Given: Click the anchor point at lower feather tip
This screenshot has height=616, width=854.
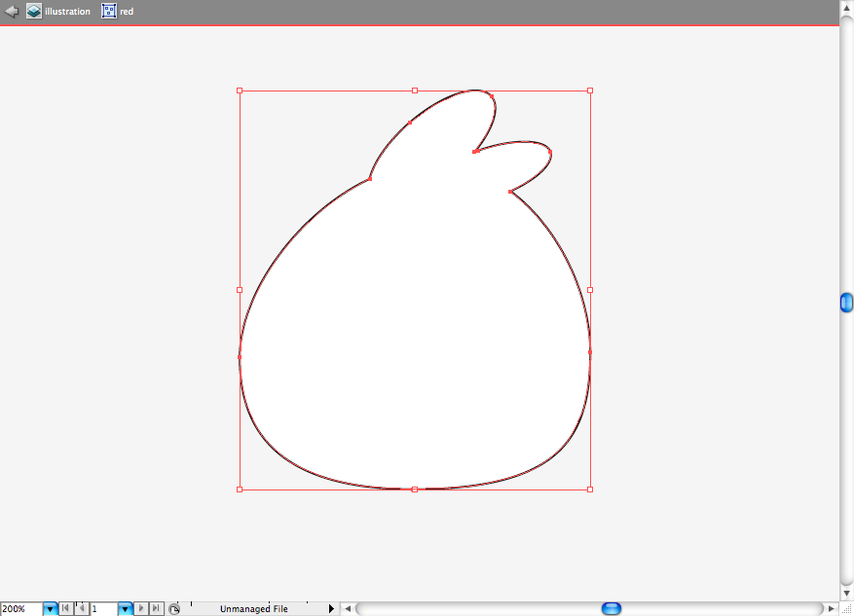Looking at the screenshot, I should click(x=550, y=152).
